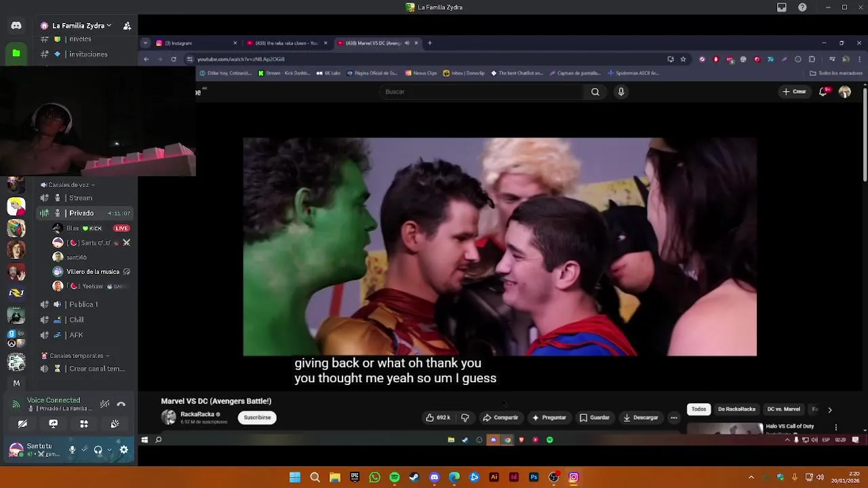The height and width of the screenshot is (488, 868).
Task: Show more filter chips with right arrow
Action: (x=829, y=409)
